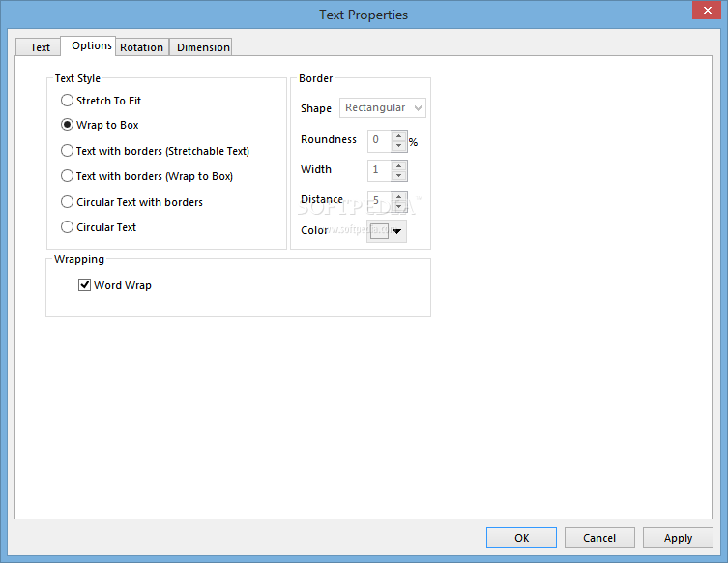
Task: Switch to the Text tab
Action: (x=40, y=47)
